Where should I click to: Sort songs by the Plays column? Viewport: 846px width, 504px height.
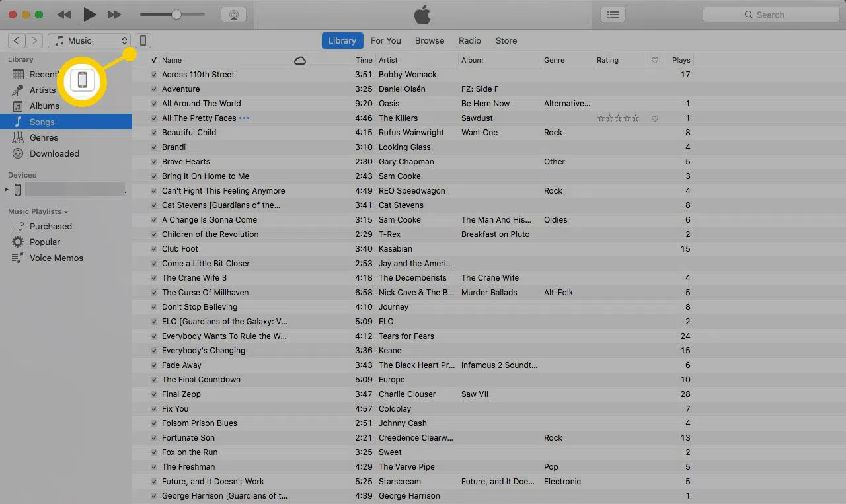coord(681,60)
